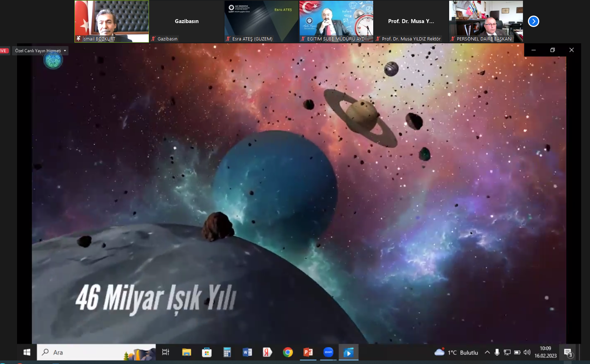
Task: Open volume control in system tray
Action: [527, 352]
